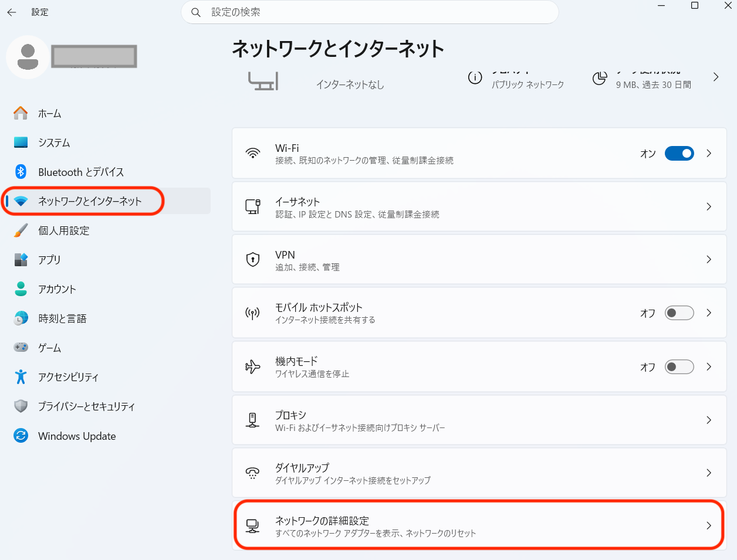This screenshot has width=737, height=560.
Task: Click インターネット接続を共有する description
Action: (x=325, y=320)
